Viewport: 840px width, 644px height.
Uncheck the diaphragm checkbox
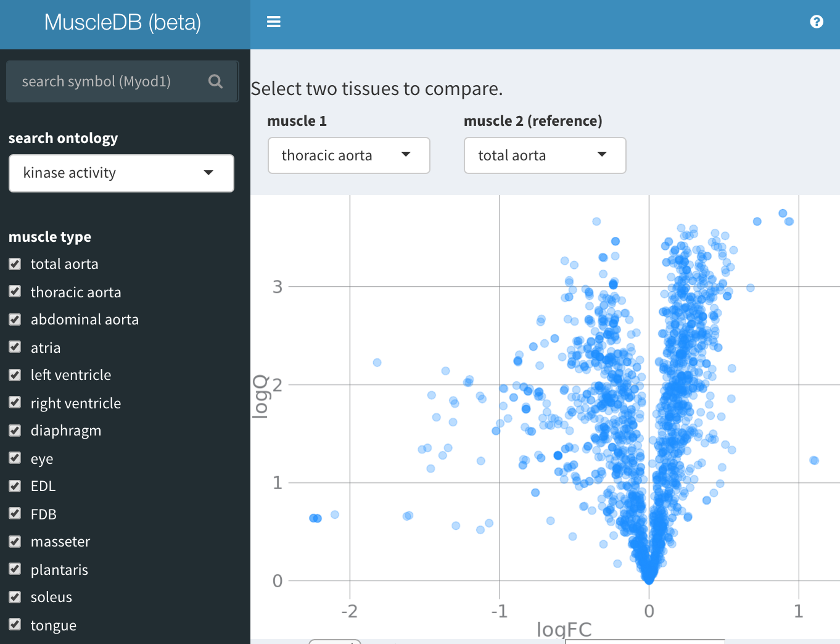15,431
